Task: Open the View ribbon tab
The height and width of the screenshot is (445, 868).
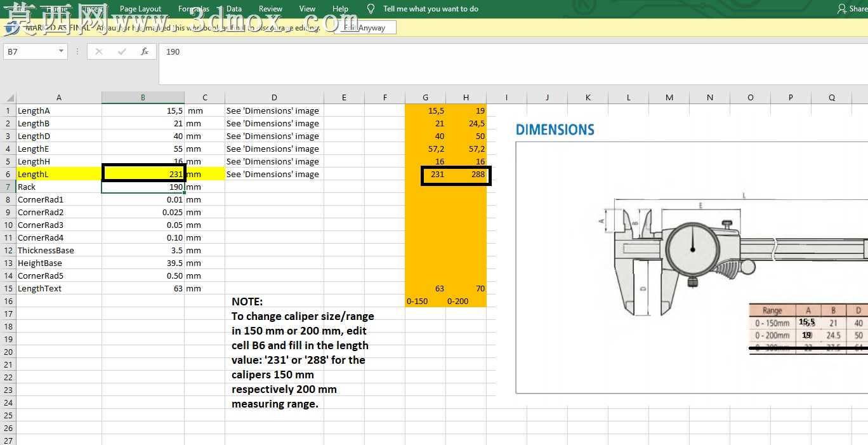Action: click(x=307, y=9)
